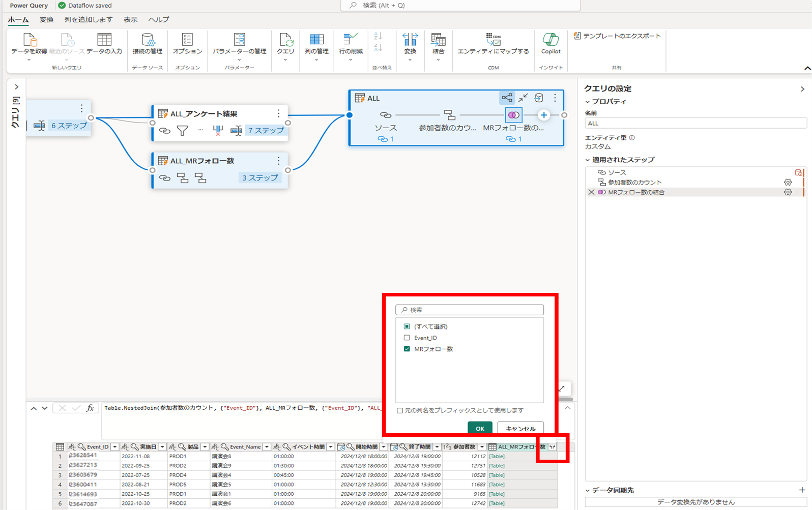Select the MRフォロー数の結合 merge step icon in diagram
The image size is (812, 510).
point(514,115)
